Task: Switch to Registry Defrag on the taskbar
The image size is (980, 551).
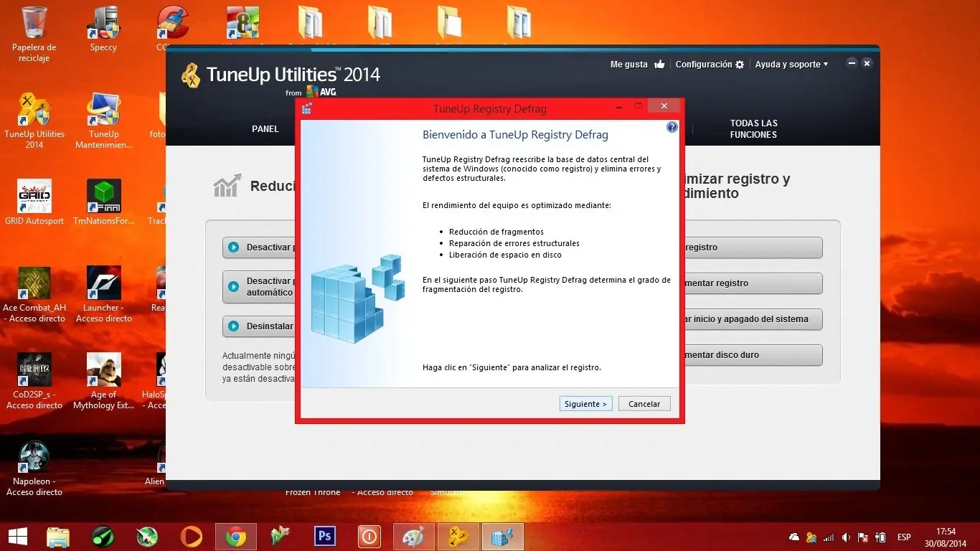Action: point(503,537)
